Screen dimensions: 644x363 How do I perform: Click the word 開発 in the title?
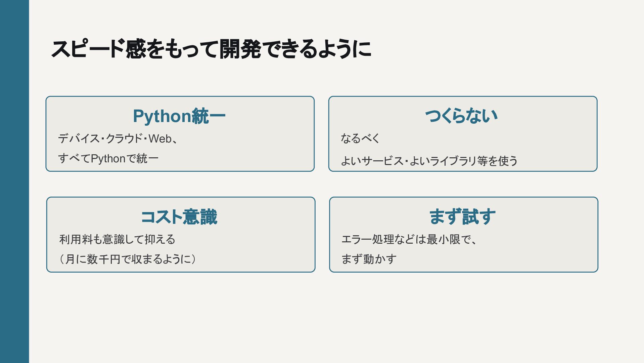click(240, 49)
